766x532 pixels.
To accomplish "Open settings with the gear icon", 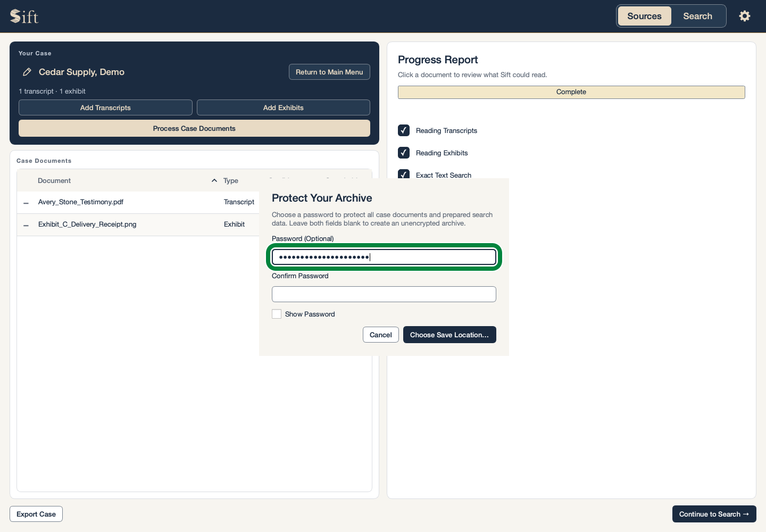I will (745, 16).
